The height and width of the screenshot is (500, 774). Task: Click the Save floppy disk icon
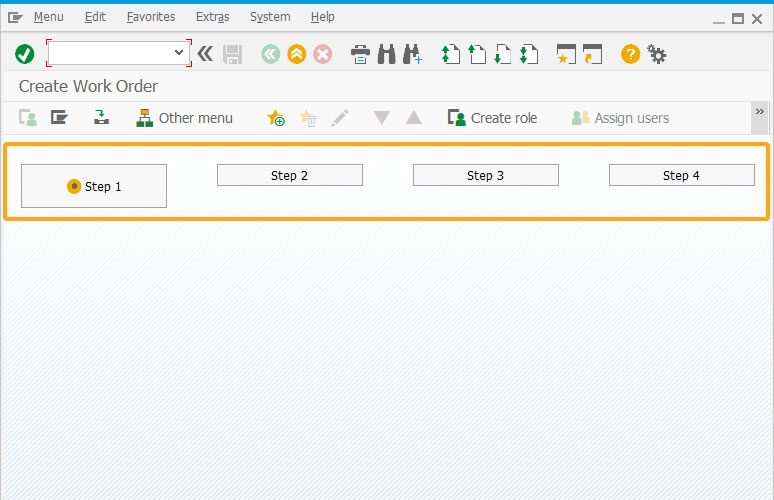tap(232, 54)
